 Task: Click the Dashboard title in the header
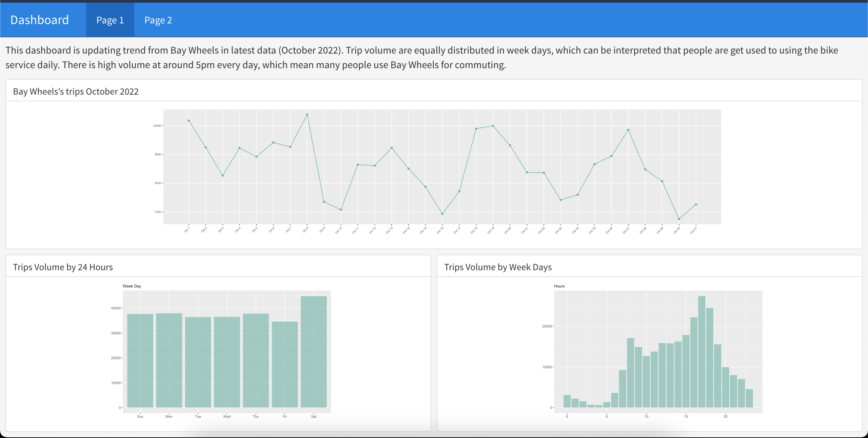click(39, 20)
